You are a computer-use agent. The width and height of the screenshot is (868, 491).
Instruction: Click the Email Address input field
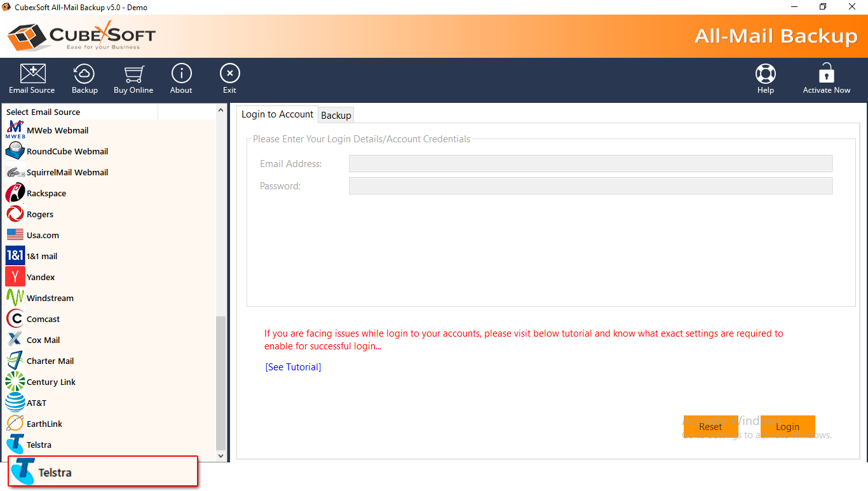click(x=590, y=164)
